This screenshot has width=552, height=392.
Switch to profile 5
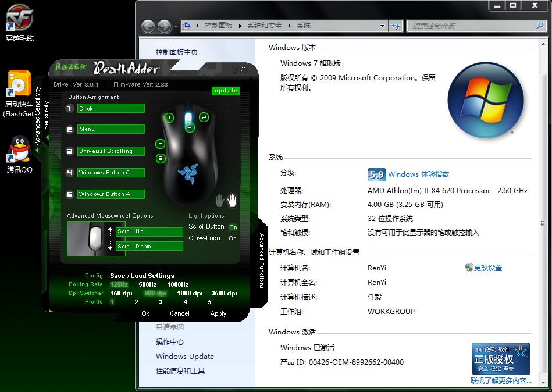pos(209,302)
